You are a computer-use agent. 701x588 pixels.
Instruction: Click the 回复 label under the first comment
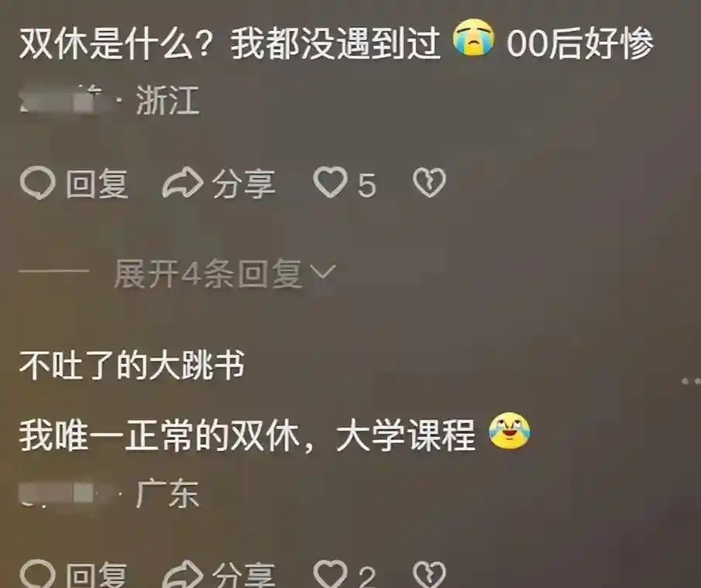click(97, 184)
